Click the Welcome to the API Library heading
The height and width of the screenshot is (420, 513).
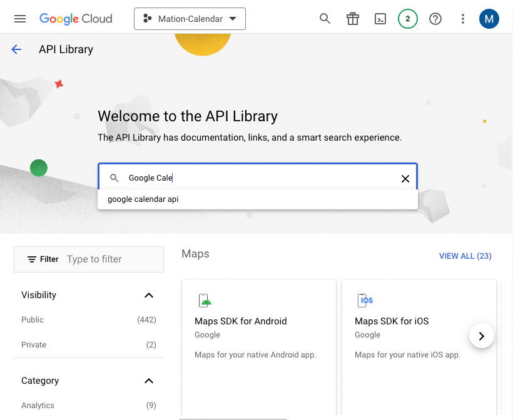coord(188,116)
